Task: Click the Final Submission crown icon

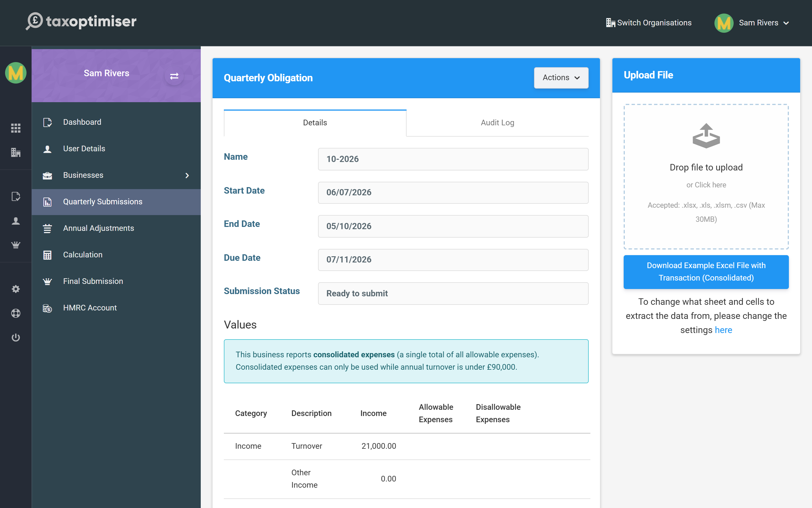Action: pyautogui.click(x=47, y=281)
